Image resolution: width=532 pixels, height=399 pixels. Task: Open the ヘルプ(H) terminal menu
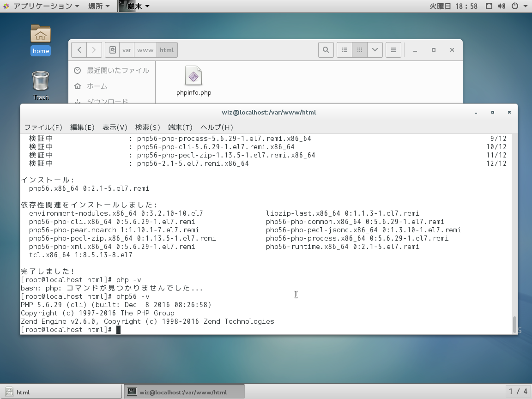[217, 127]
